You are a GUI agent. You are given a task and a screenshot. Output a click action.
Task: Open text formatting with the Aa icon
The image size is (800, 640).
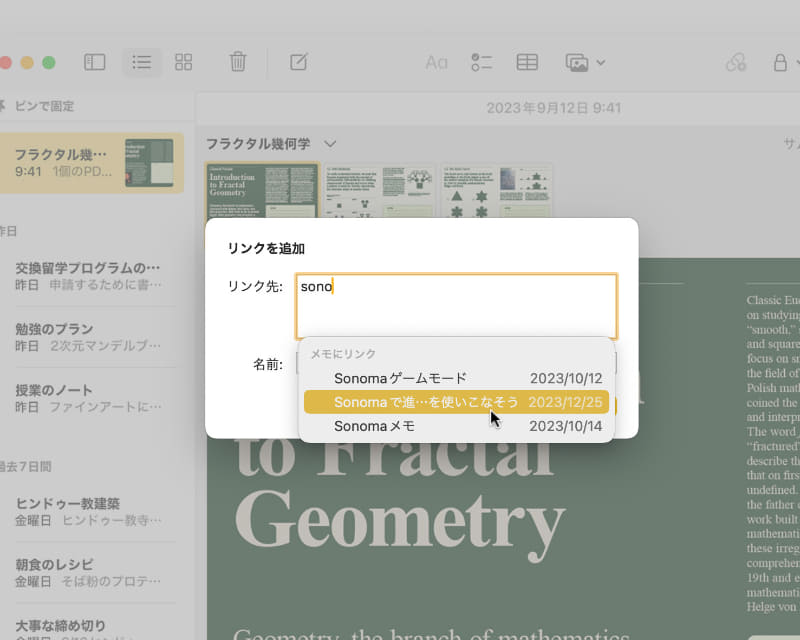(435, 62)
